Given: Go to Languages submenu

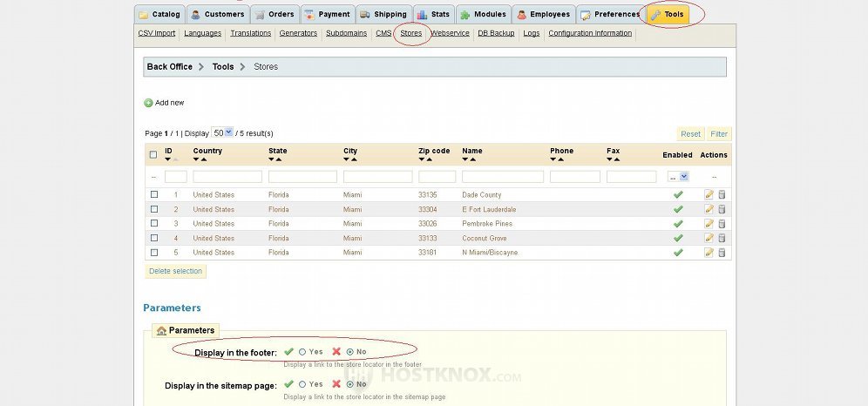Looking at the screenshot, I should point(202,33).
